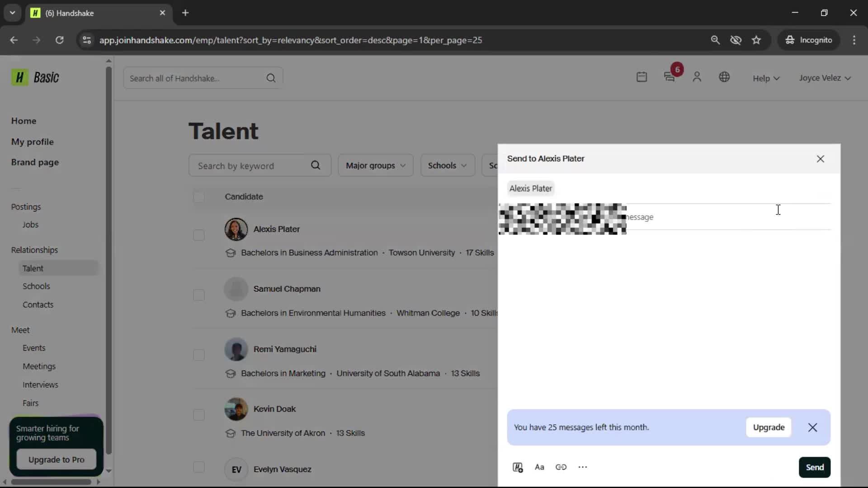Click search magnifier in Handshake search bar

[x=271, y=78]
